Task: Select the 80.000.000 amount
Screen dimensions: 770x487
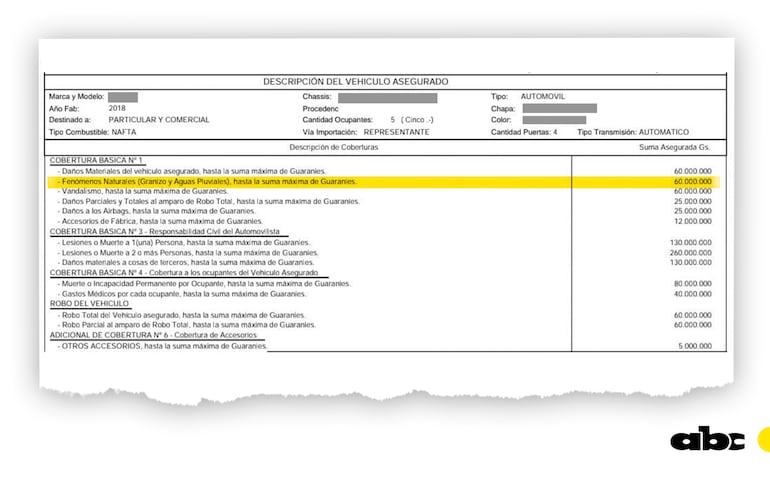Action: click(x=692, y=284)
